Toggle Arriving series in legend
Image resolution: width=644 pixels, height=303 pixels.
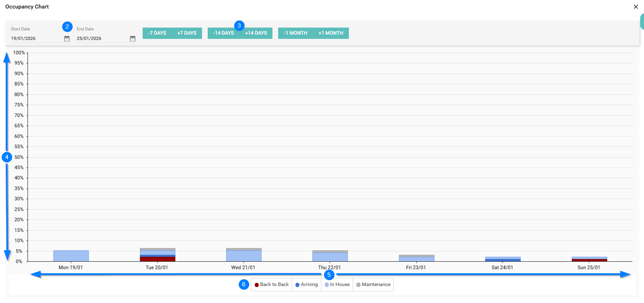coord(306,285)
